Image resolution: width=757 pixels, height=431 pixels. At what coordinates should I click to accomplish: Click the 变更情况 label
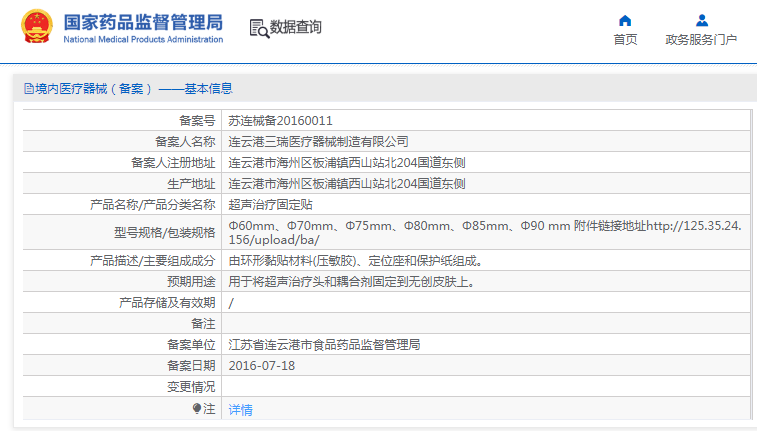191,387
